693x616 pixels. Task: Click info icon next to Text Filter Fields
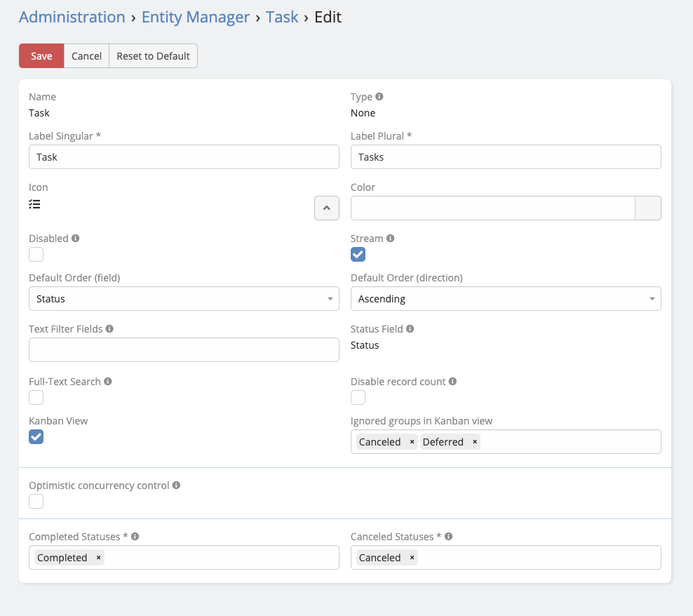(x=110, y=328)
